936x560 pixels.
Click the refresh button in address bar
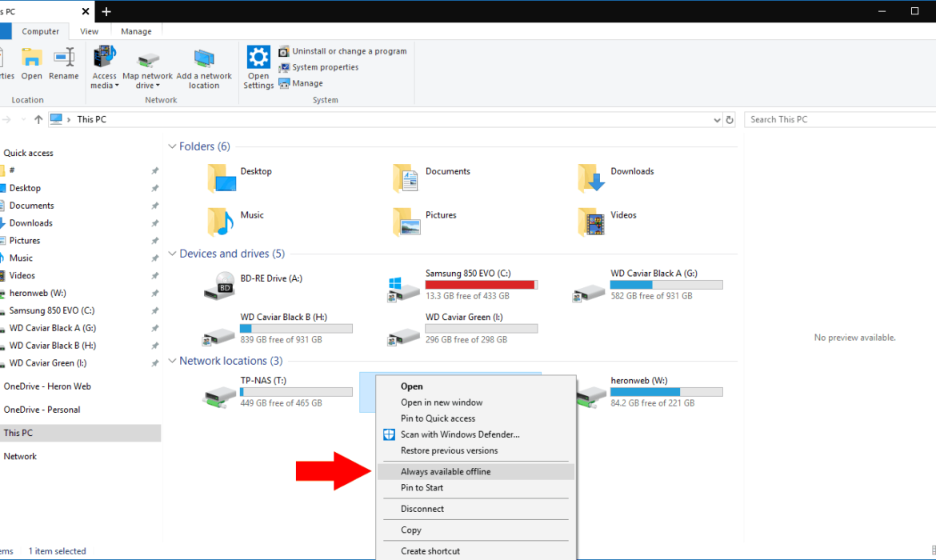coord(730,119)
